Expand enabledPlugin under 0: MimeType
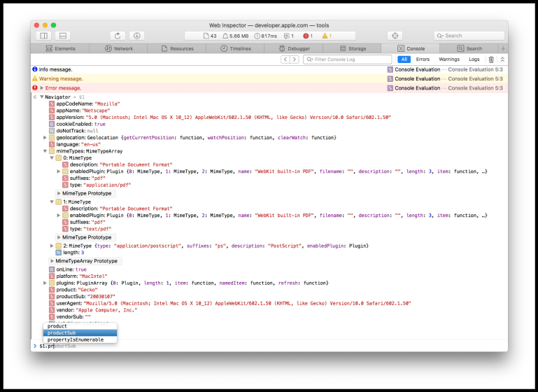The image size is (538, 392). coord(59,171)
